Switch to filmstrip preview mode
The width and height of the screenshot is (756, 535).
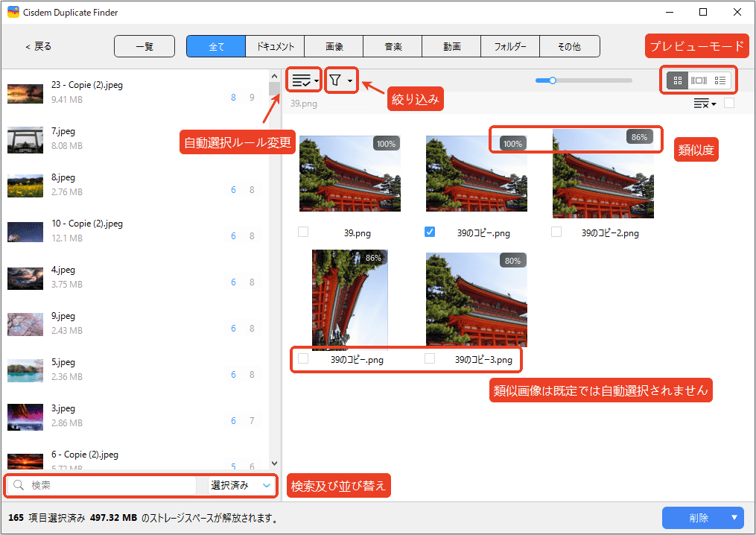click(x=699, y=80)
